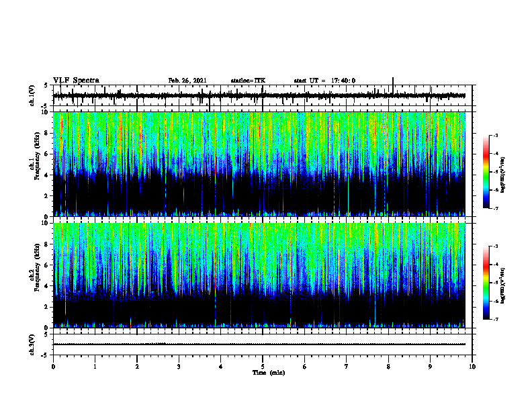Click the "start UT = 17:40:0" text

pyautogui.click(x=324, y=81)
